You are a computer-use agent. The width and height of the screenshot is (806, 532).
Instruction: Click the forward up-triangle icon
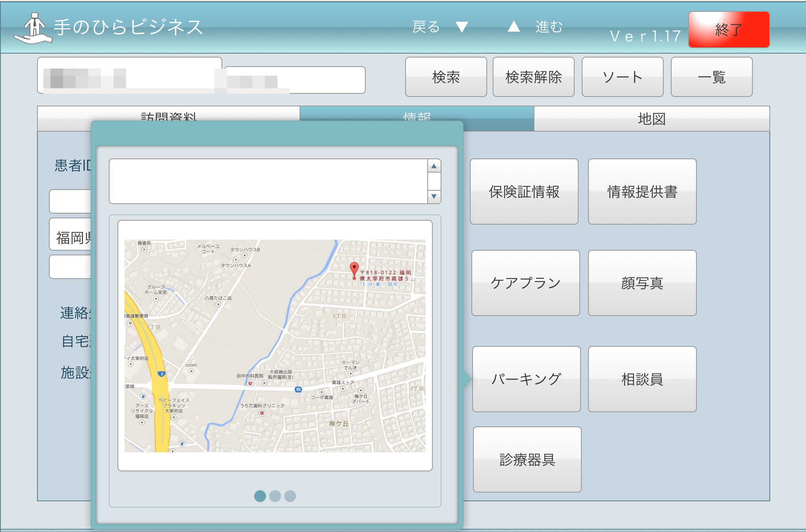click(514, 26)
